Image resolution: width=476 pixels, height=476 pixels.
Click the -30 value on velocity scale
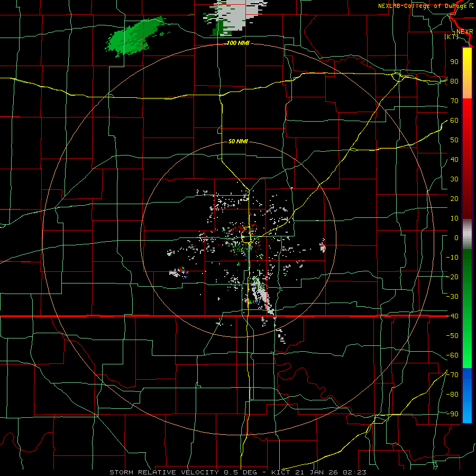point(452,297)
